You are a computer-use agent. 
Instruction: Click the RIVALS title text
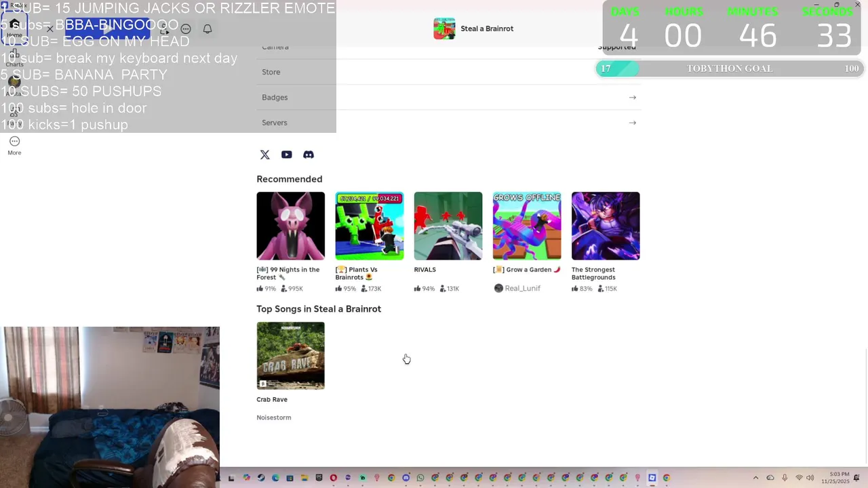(425, 270)
